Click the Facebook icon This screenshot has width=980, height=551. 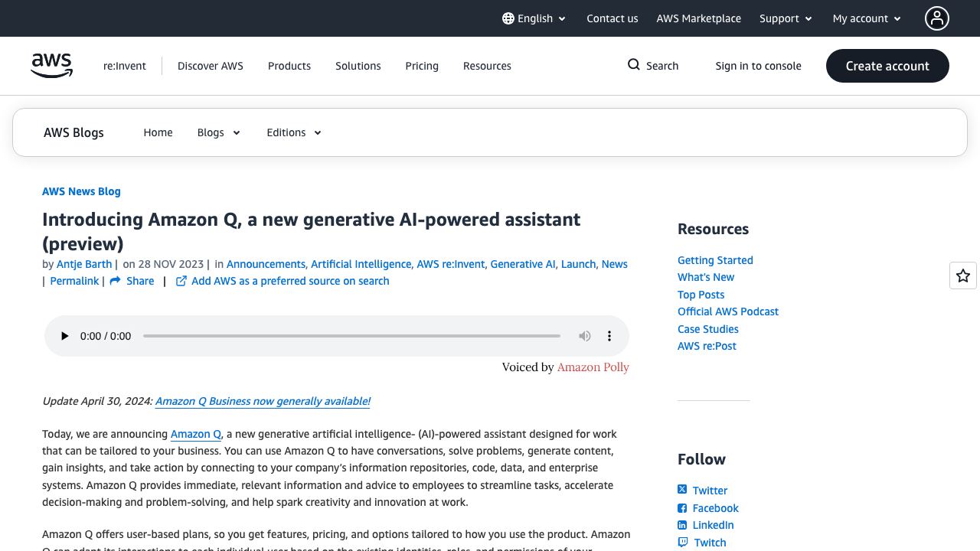pos(682,508)
